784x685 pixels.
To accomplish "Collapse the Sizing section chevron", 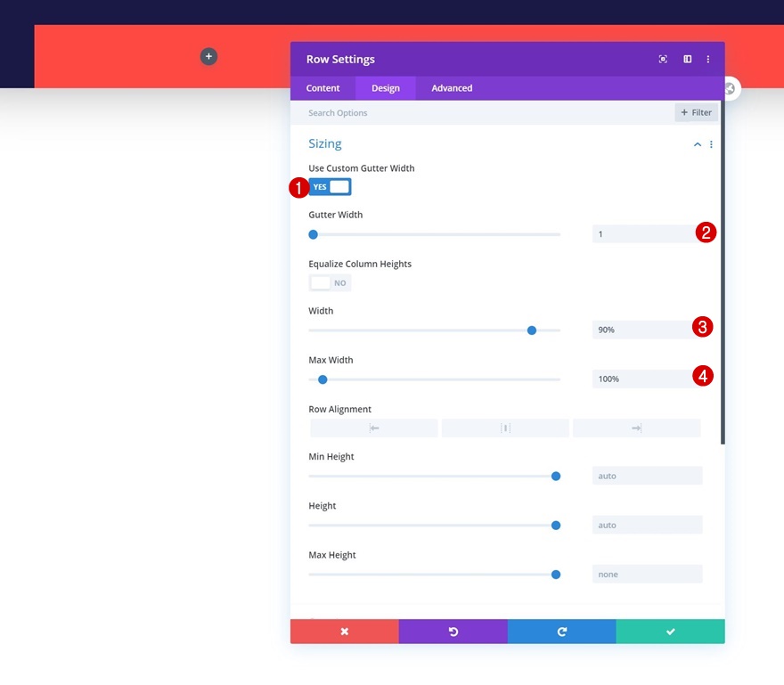I will [697, 144].
